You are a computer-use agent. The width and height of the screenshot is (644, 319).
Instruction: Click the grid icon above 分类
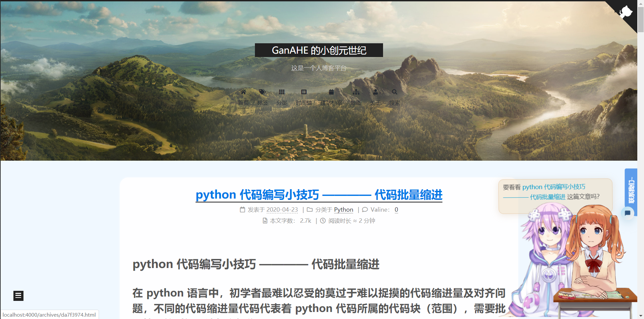(282, 92)
